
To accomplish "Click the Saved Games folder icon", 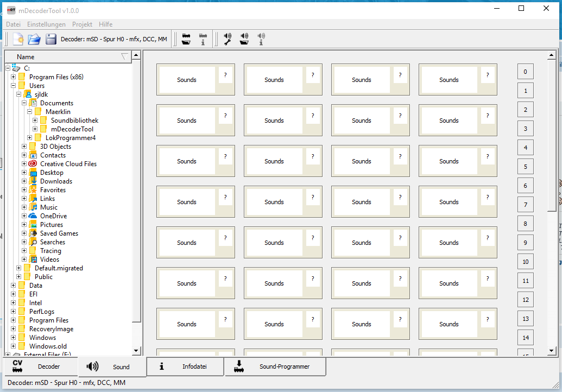I will click(33, 233).
